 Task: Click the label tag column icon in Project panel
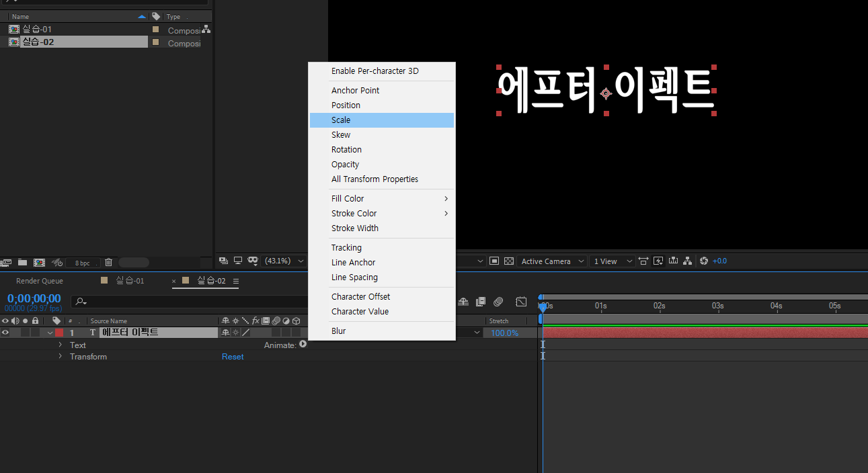pyautogui.click(x=156, y=16)
